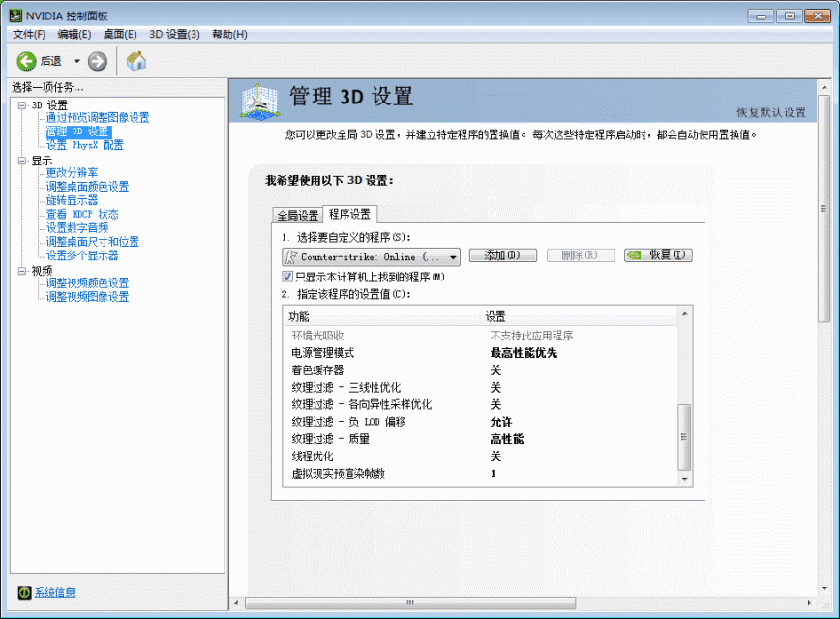Open the Counter-strike: Online program dropdown
The height and width of the screenshot is (619, 840).
click(454, 257)
